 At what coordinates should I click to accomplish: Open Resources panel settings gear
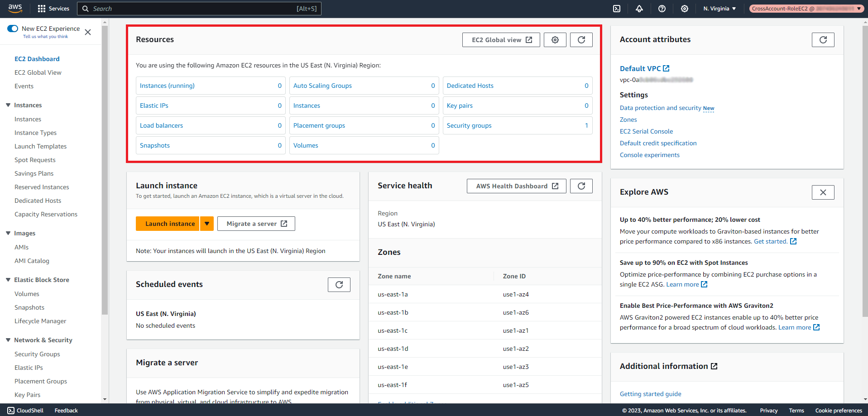(x=555, y=40)
